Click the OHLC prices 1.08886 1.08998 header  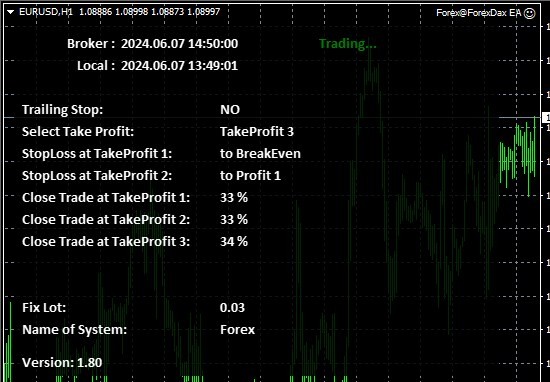150,12
